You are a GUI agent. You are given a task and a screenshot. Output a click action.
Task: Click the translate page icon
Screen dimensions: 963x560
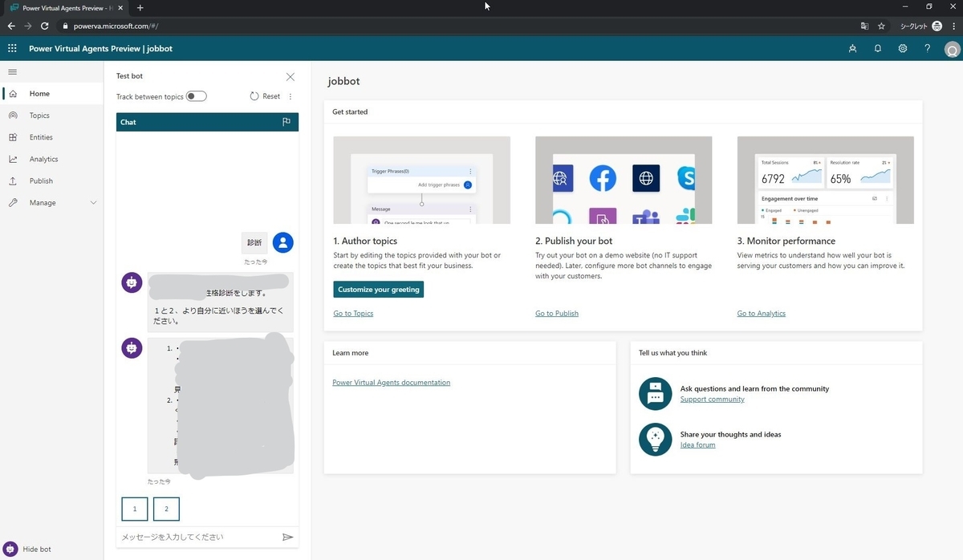[x=864, y=26]
